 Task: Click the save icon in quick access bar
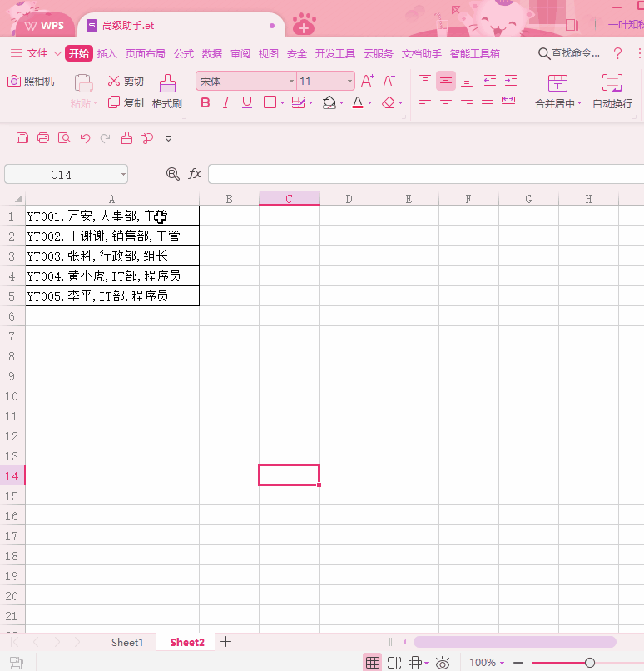click(x=22, y=138)
